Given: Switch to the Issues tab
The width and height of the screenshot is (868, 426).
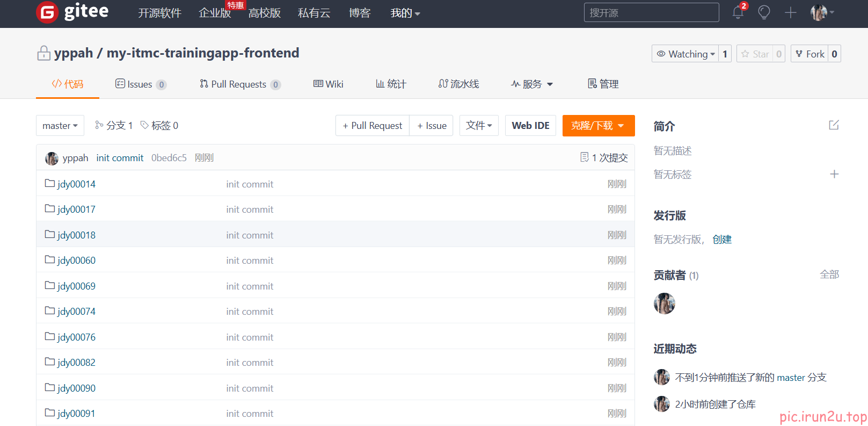Looking at the screenshot, I should coord(140,84).
